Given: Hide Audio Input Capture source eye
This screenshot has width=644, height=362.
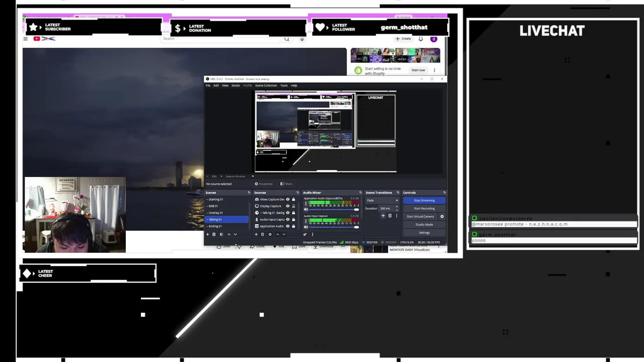Looking at the screenshot, I should 288,219.
